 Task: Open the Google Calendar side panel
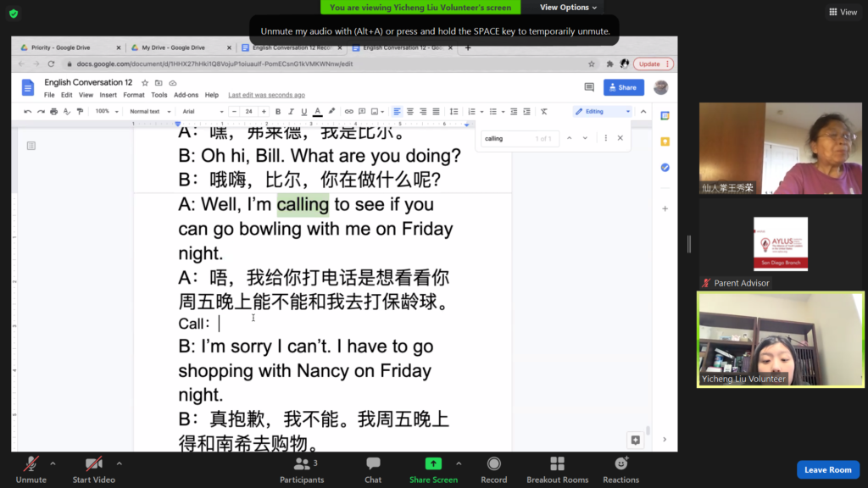point(665,115)
